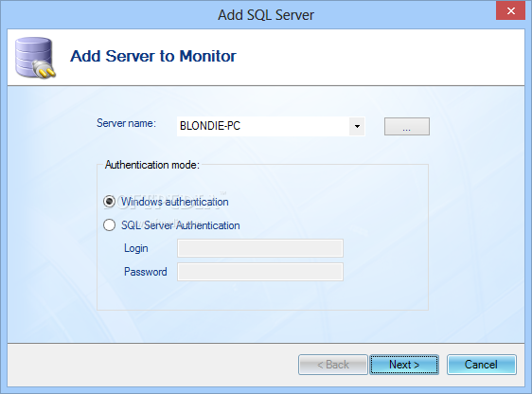Click the < Back button
This screenshot has width=532, height=394.
[x=333, y=365]
